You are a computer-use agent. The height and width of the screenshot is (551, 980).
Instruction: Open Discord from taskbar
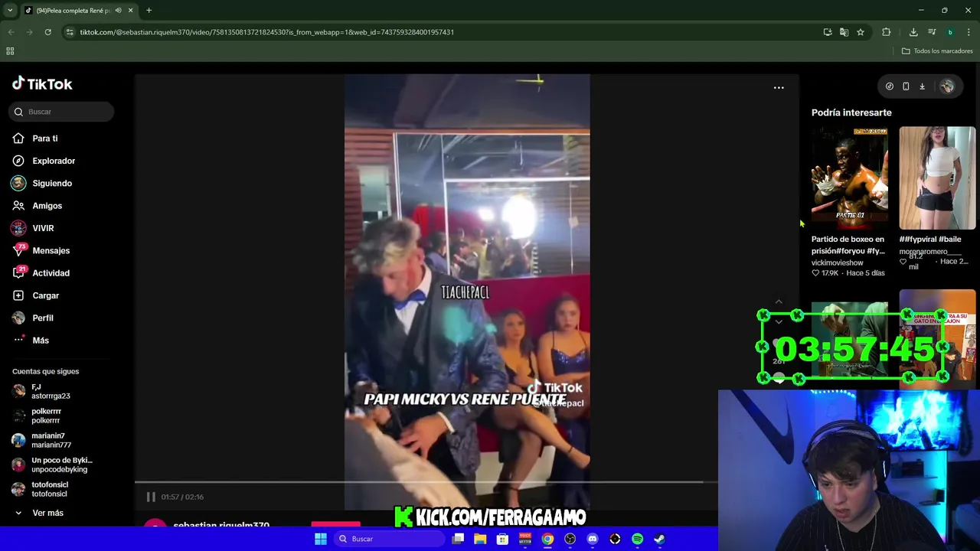point(593,539)
